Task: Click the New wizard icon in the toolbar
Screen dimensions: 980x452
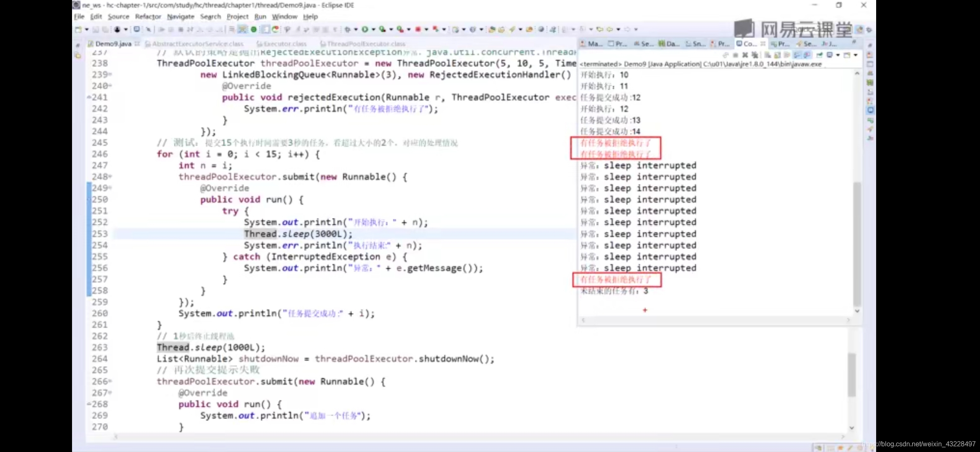Action: tap(78, 29)
